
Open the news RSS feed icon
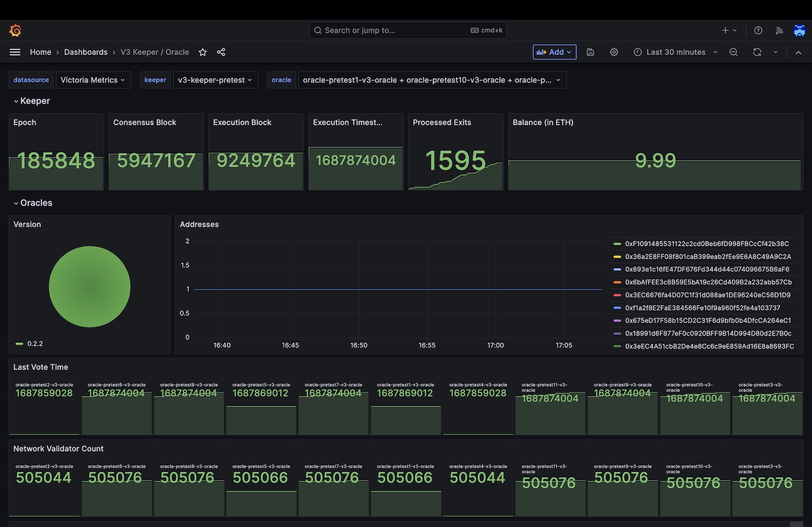tap(779, 30)
